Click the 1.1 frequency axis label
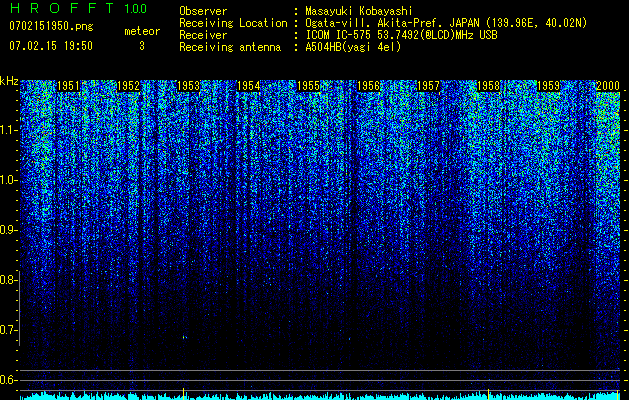 (x=8, y=130)
